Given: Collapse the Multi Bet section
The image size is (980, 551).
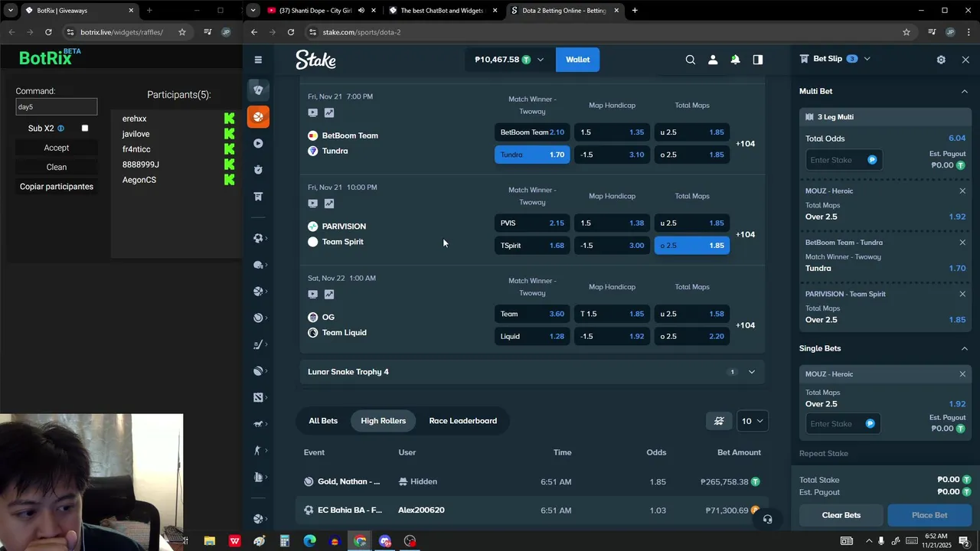Looking at the screenshot, I should coord(964,91).
